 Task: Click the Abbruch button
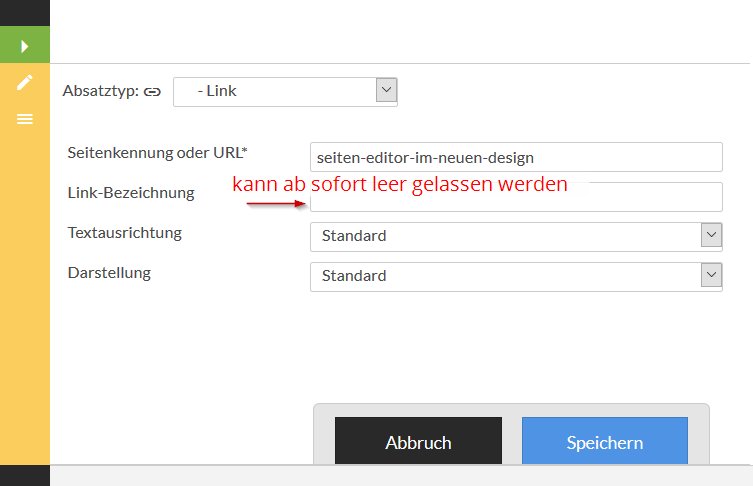point(418,441)
